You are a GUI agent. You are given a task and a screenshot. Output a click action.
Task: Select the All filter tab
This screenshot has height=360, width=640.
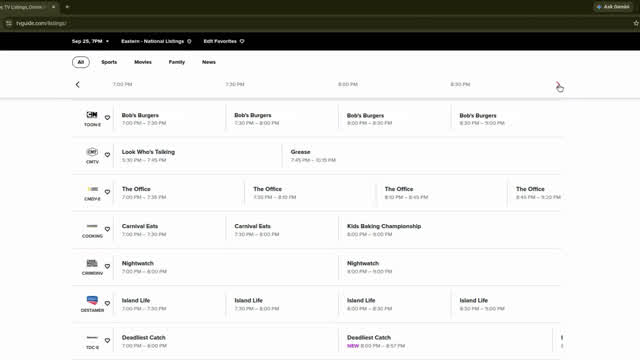tap(81, 62)
